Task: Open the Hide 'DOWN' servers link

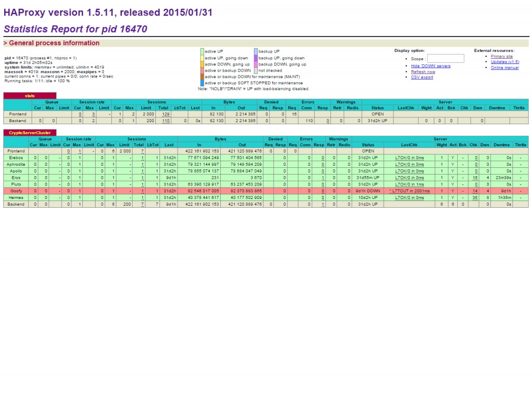Action: (x=431, y=66)
